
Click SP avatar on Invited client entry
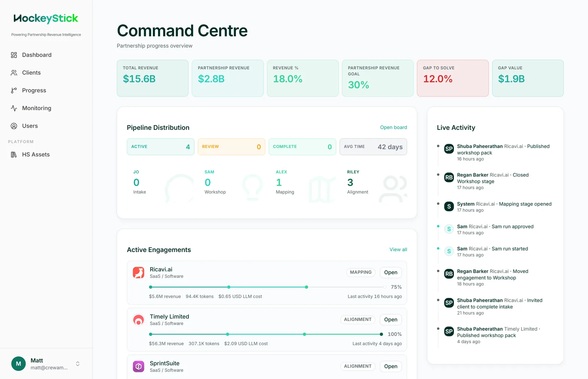tap(449, 303)
